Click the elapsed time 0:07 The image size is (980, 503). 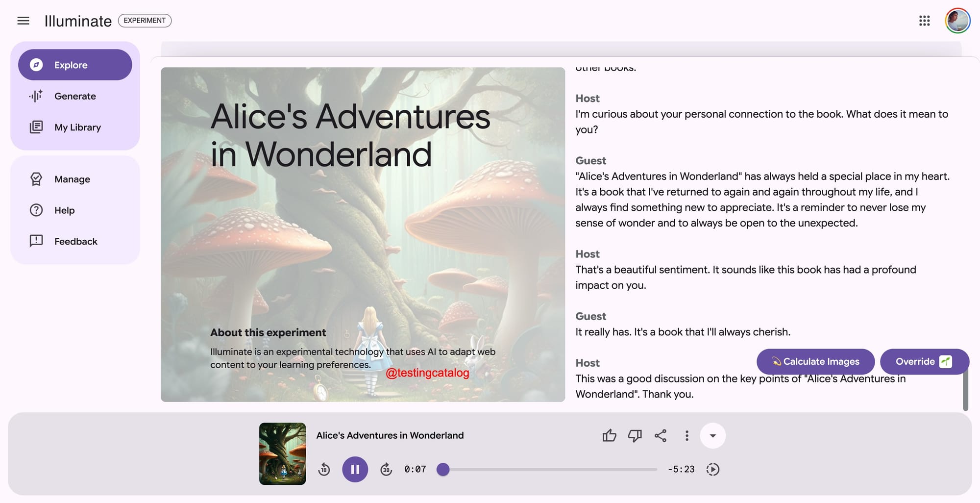click(x=415, y=469)
